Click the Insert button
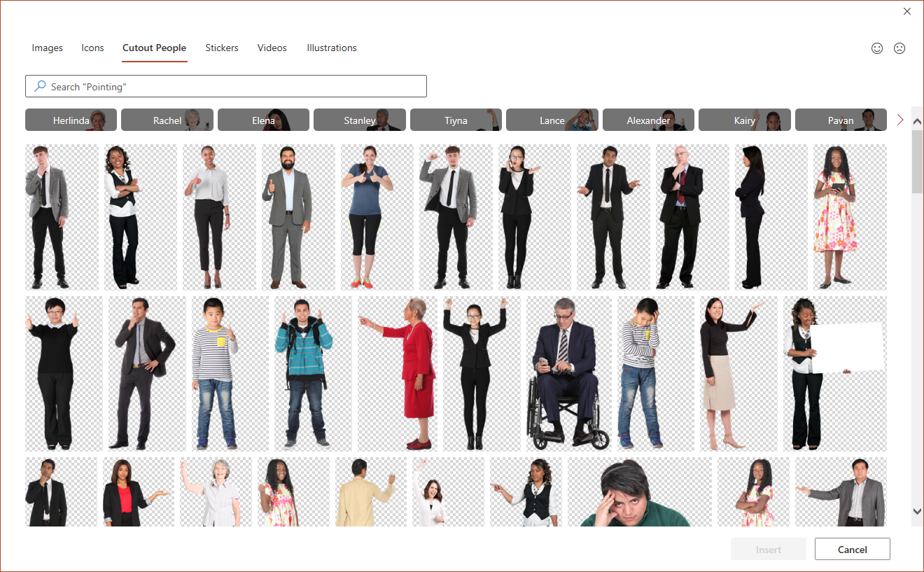This screenshot has width=924, height=572. [769, 550]
